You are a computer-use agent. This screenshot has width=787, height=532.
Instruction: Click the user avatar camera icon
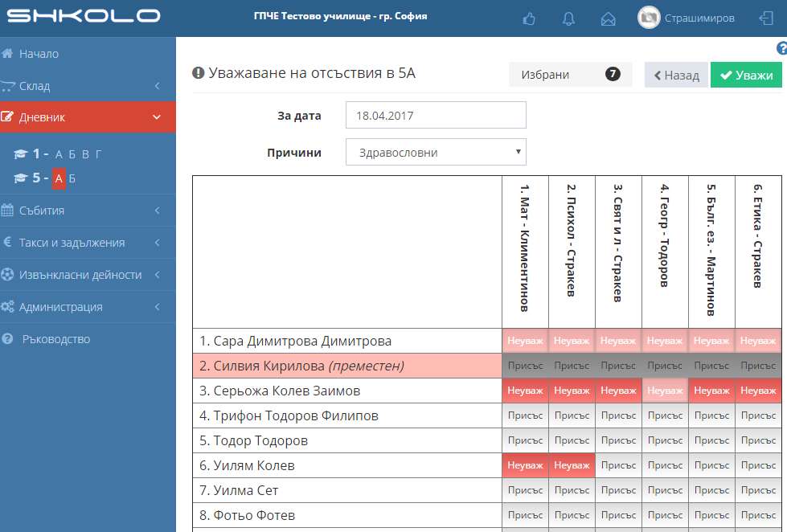649,18
